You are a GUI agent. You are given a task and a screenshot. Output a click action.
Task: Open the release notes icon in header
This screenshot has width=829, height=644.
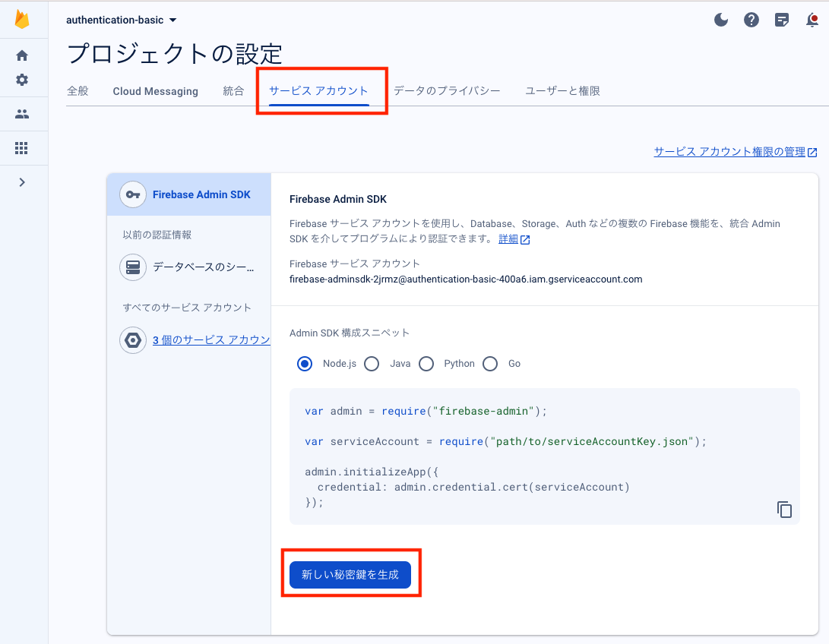pos(782,21)
